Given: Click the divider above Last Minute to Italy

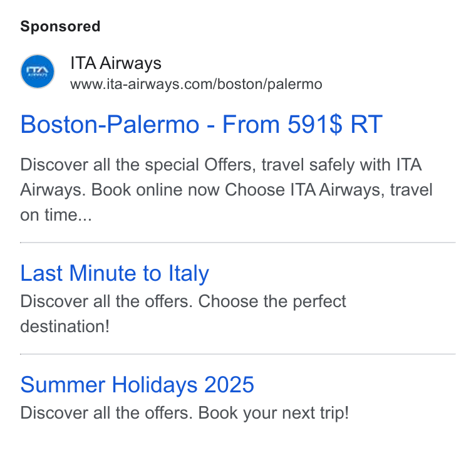Looking at the screenshot, I should point(238,243).
